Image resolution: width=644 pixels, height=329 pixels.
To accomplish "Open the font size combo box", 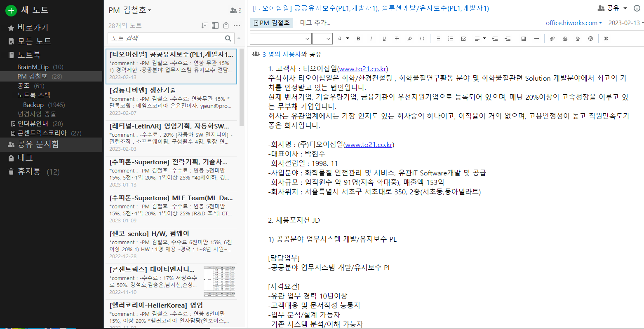I will [x=322, y=39].
